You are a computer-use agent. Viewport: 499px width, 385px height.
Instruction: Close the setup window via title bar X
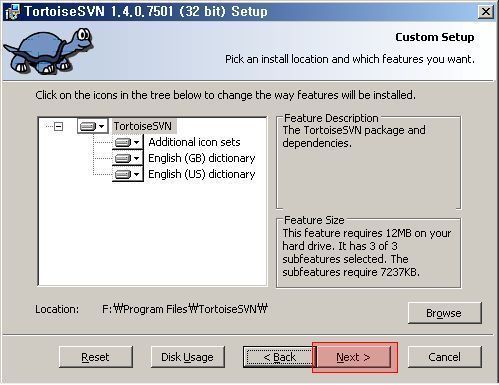click(486, 12)
